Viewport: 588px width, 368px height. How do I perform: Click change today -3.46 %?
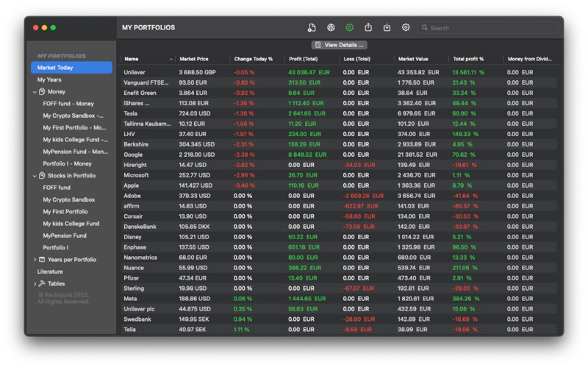[x=244, y=185]
